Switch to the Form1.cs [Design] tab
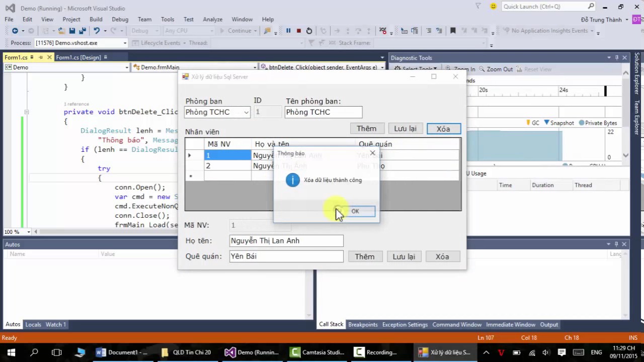644x362 pixels. [78, 57]
